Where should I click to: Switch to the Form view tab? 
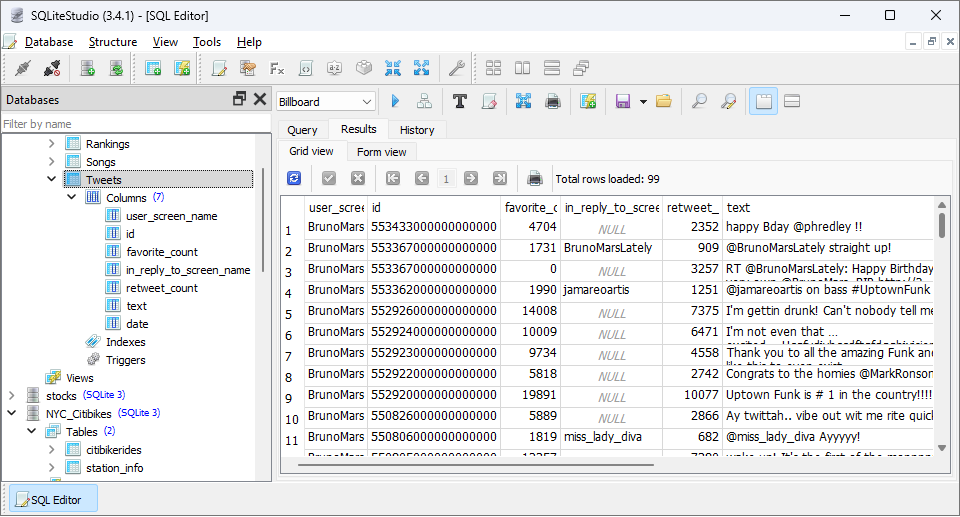(381, 152)
